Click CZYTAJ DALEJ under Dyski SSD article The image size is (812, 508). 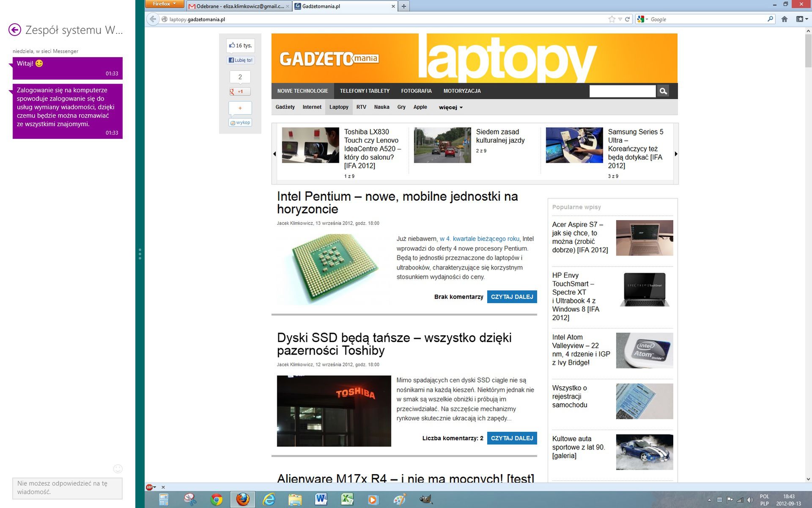512,438
